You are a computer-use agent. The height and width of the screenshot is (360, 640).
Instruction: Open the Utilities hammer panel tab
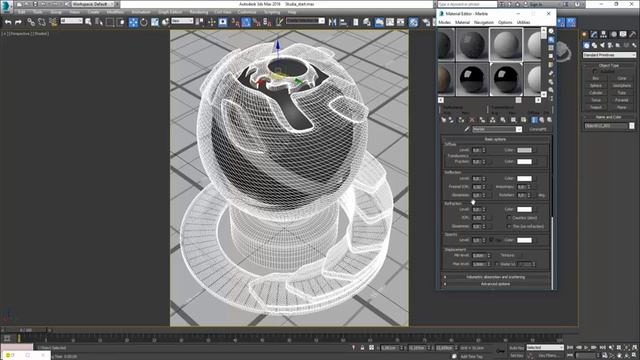pyautogui.click(x=633, y=35)
